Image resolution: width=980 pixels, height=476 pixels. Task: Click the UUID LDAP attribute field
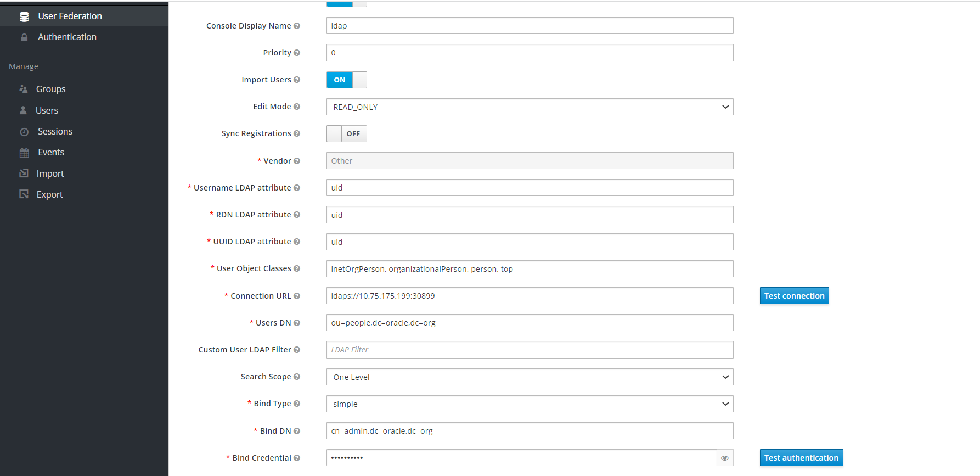click(x=530, y=242)
